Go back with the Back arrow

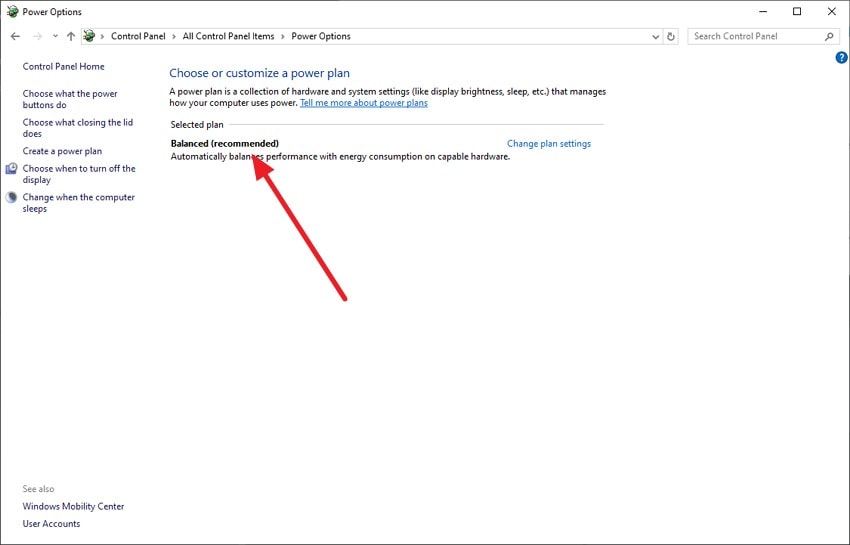15,36
